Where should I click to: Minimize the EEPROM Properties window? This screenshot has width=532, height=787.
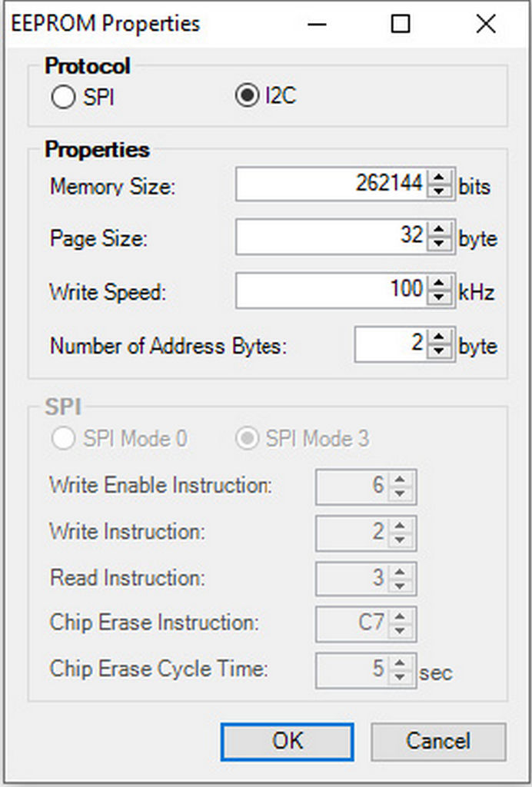(318, 24)
